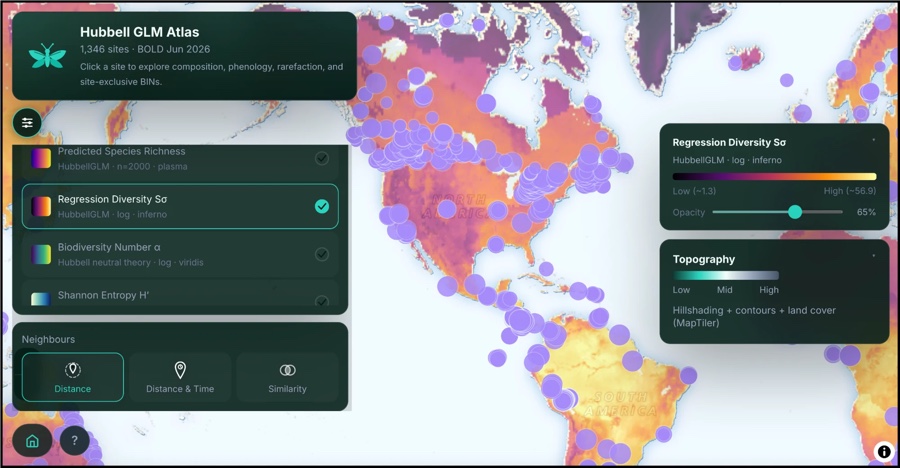This screenshot has width=900, height=468.
Task: Uncheck the Regression Diversity Sσ layer
Action: coord(322,206)
